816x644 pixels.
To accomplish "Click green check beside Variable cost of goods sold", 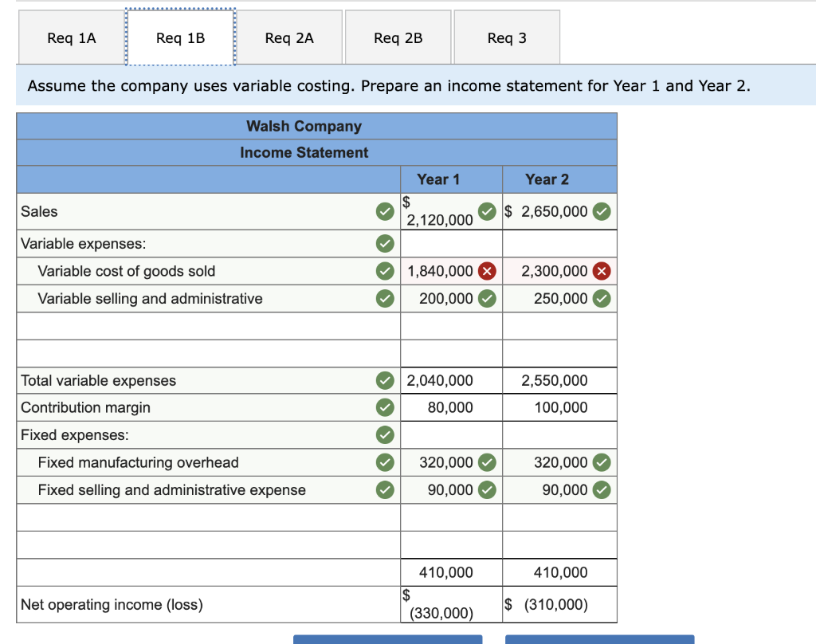I will point(385,271).
